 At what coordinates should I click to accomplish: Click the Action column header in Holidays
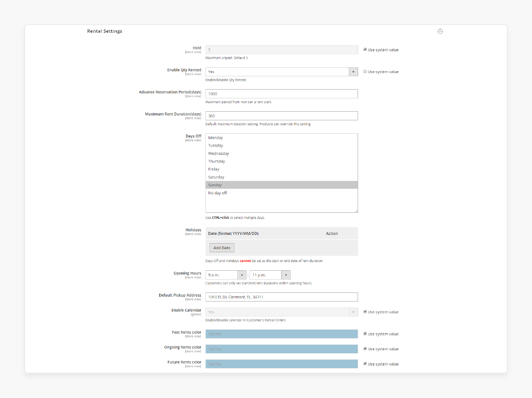pyautogui.click(x=332, y=233)
